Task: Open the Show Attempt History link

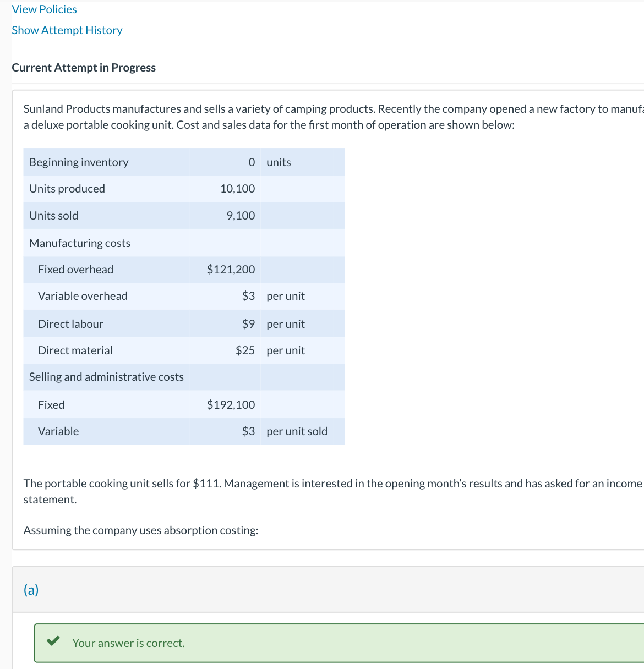Action: coord(67,30)
